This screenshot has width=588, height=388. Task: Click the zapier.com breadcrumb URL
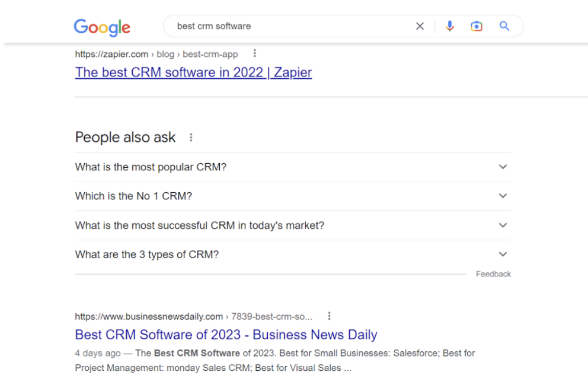(113, 54)
